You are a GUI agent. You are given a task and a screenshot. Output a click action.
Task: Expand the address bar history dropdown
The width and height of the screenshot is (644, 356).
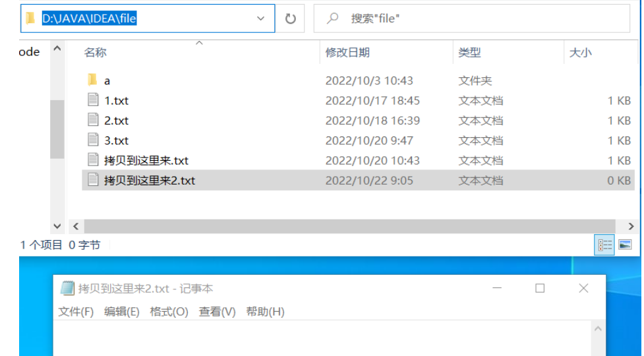click(260, 18)
